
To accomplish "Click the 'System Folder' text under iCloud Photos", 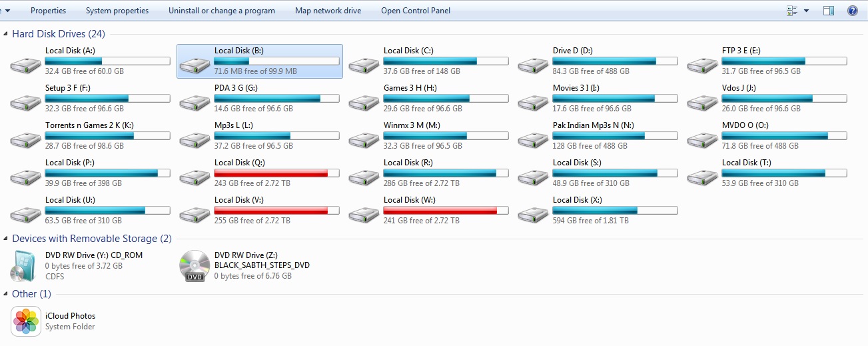I will [x=70, y=327].
